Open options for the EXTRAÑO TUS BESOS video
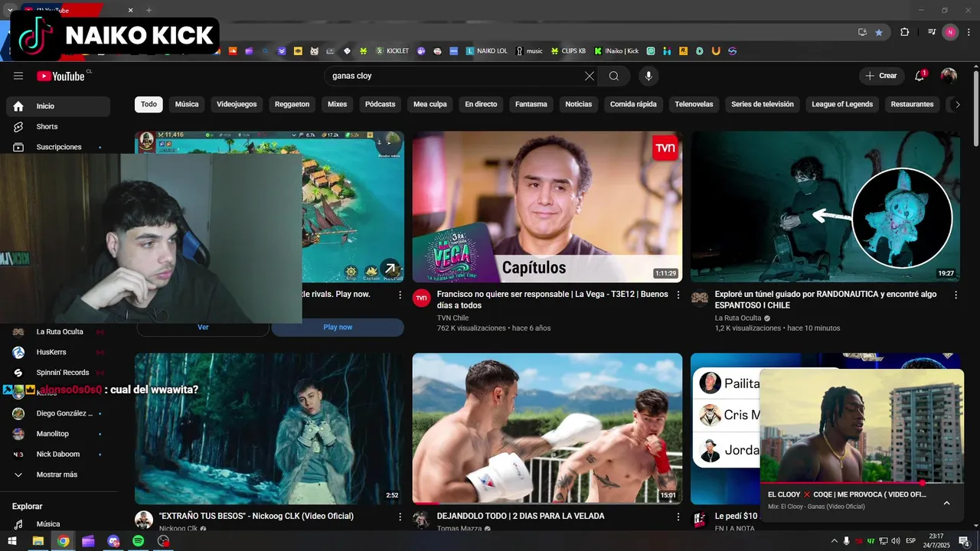This screenshot has width=980, height=551. click(400, 517)
